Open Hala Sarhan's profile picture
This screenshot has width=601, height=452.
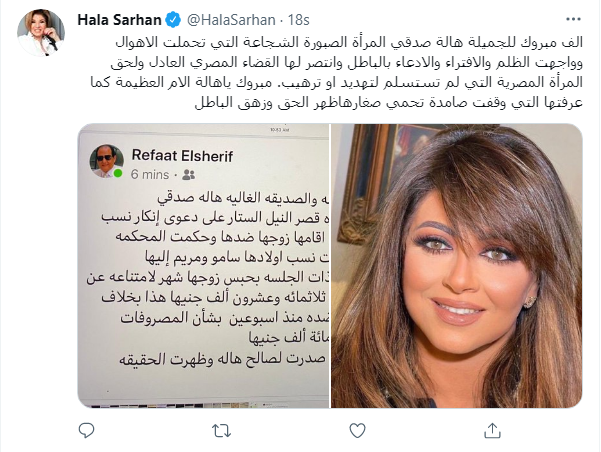coord(41,33)
